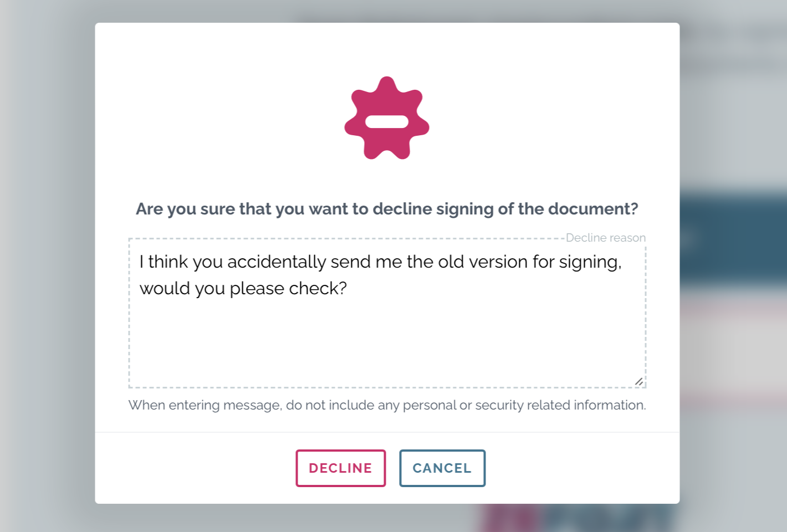
Task: Click the blurred pink logo behind dialog
Action: (x=510, y=518)
